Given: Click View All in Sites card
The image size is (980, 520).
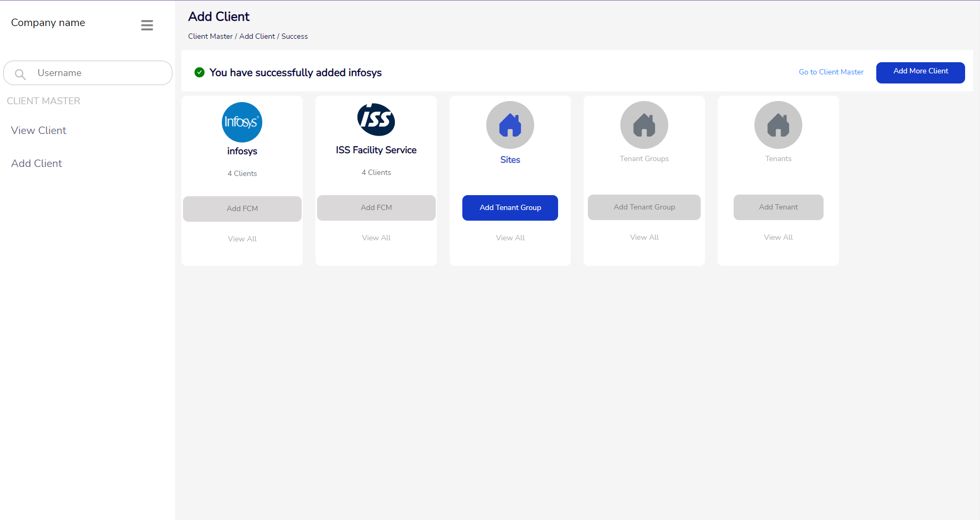Looking at the screenshot, I should coord(510,238).
